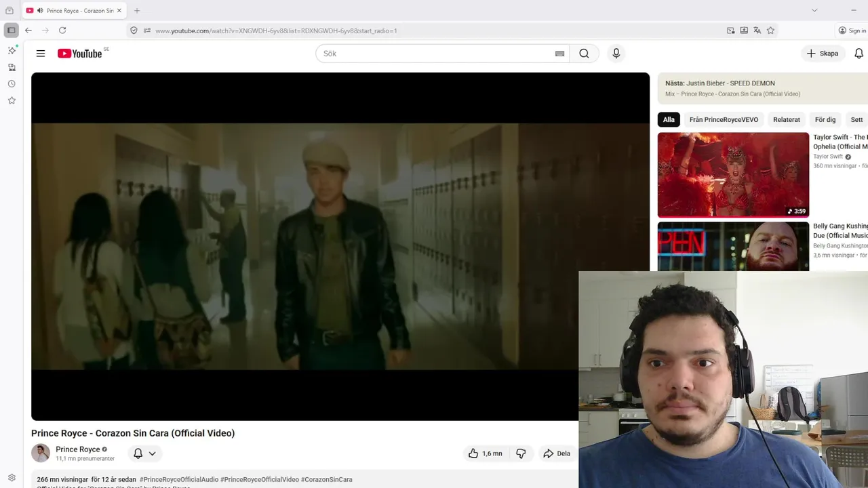Select the För dig filter chip
The width and height of the screenshot is (868, 488).
click(825, 119)
